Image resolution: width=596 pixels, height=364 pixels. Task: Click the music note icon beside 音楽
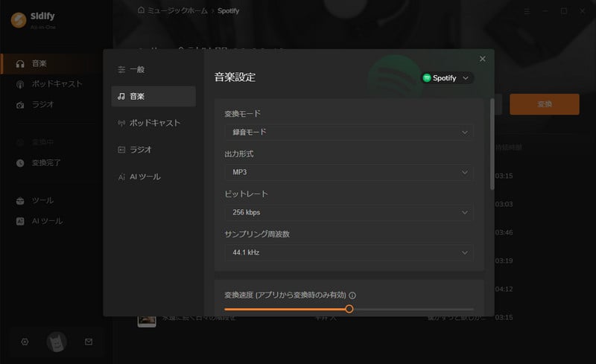(121, 96)
